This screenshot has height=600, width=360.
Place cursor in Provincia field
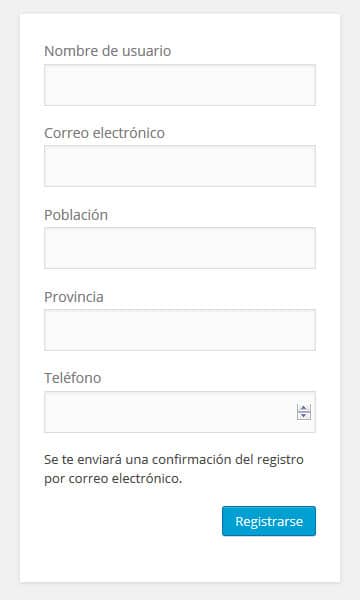[180, 330]
